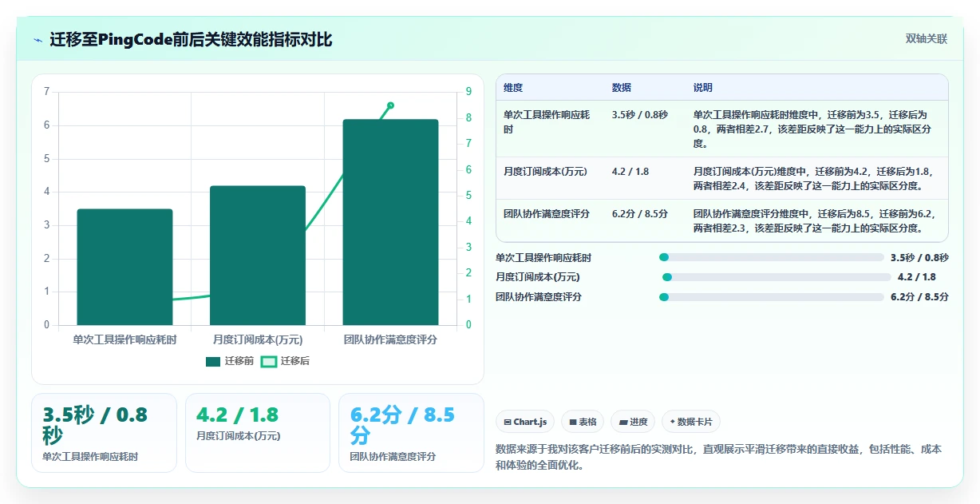Click the description for 团队协作满意度评分 in the 说明 column
Screen dimensions: 980x504
(813, 221)
